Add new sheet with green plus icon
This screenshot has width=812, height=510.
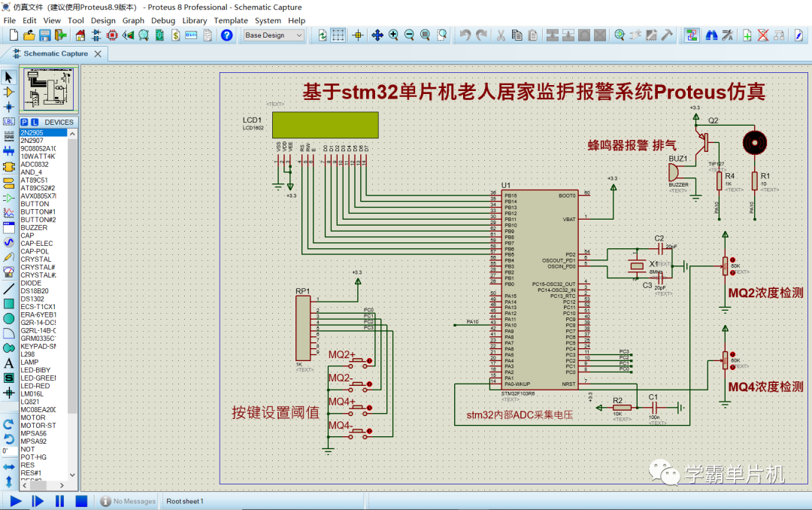click(747, 35)
